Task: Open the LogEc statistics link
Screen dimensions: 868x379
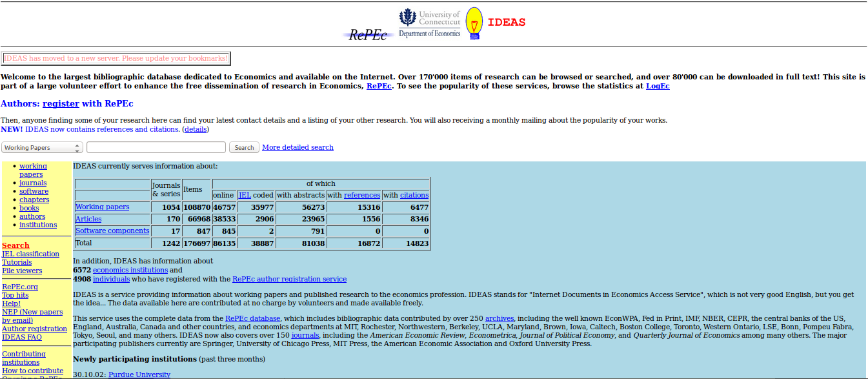Action: (658, 86)
